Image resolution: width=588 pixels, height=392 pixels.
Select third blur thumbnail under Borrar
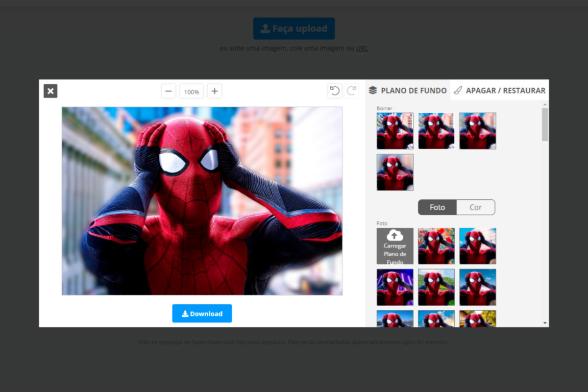[478, 131]
